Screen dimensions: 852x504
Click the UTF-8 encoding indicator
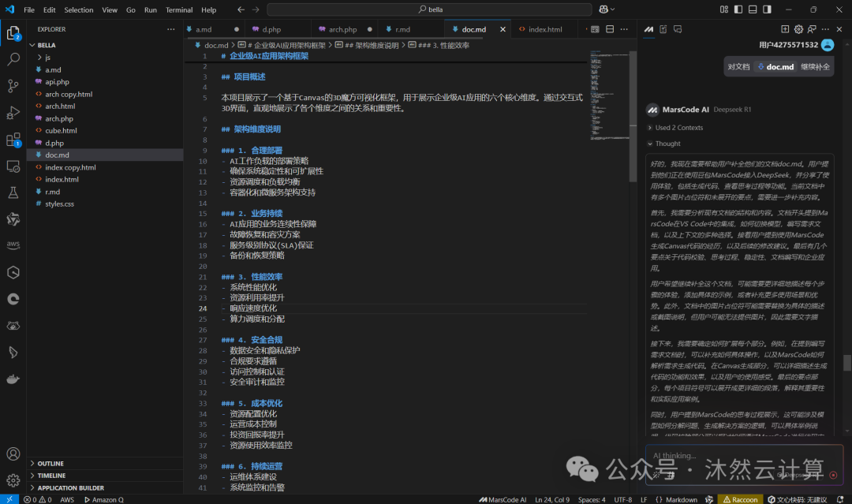pyautogui.click(x=622, y=499)
